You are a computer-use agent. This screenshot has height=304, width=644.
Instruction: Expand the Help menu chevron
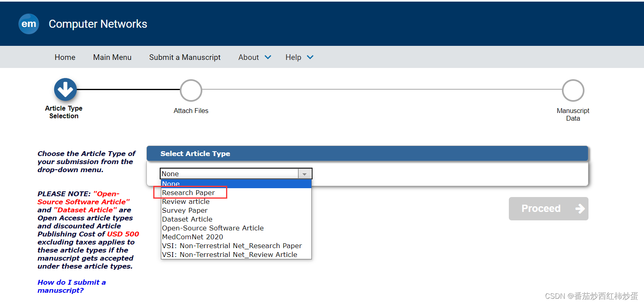coord(310,57)
